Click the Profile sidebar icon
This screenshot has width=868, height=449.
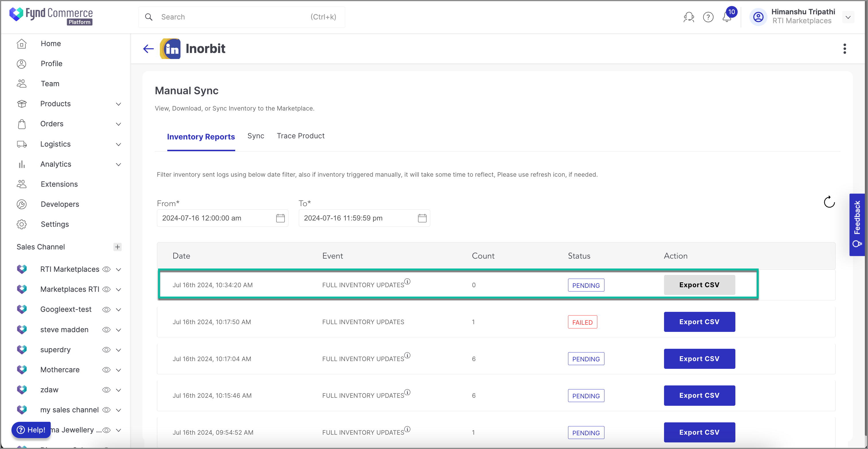tap(21, 64)
